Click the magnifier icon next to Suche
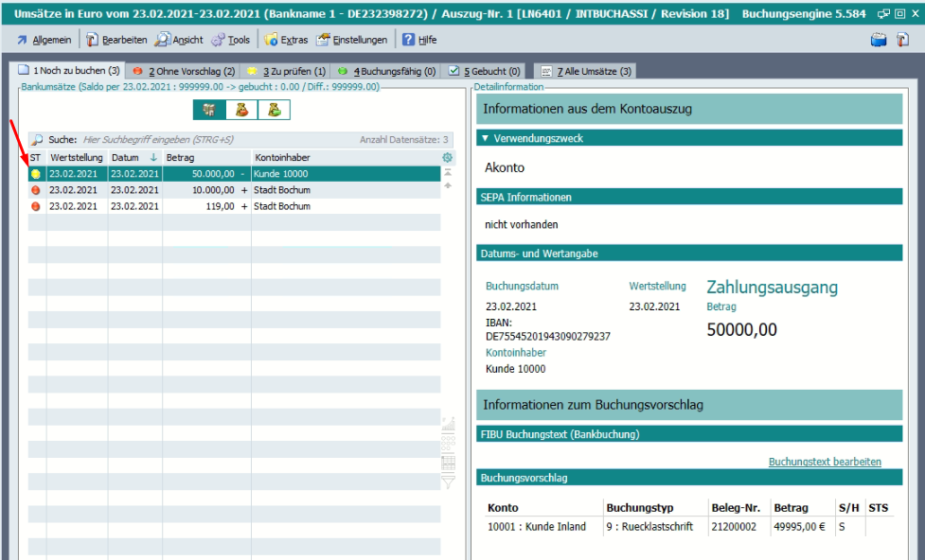925x560 pixels. (37, 139)
